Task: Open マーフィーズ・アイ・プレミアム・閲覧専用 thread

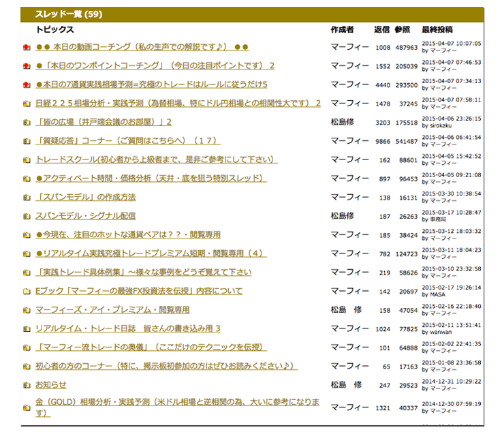Action: point(112,310)
